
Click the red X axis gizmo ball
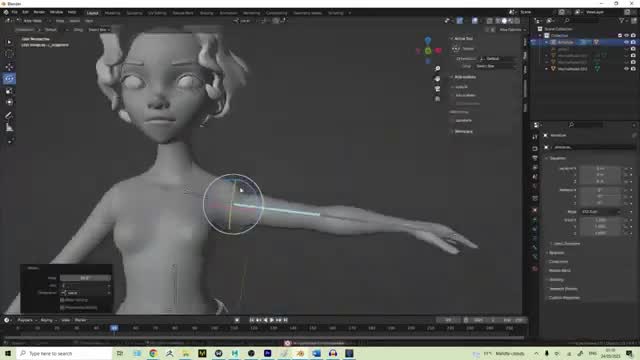click(x=438, y=51)
